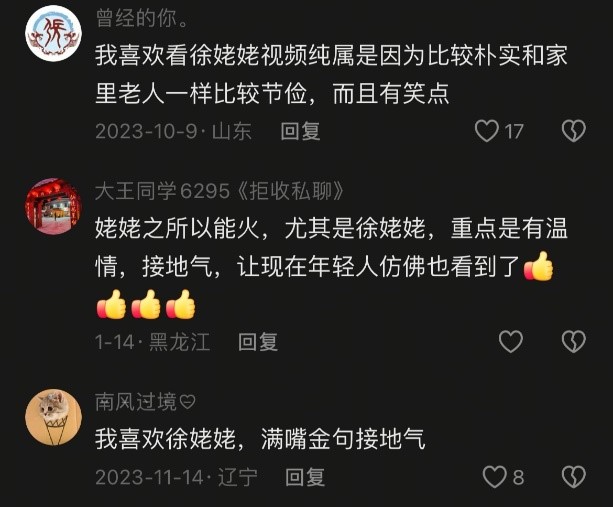The width and height of the screenshot is (613, 507).
Task: Dislike the 大王同学6295 comment
Action: [x=574, y=341]
